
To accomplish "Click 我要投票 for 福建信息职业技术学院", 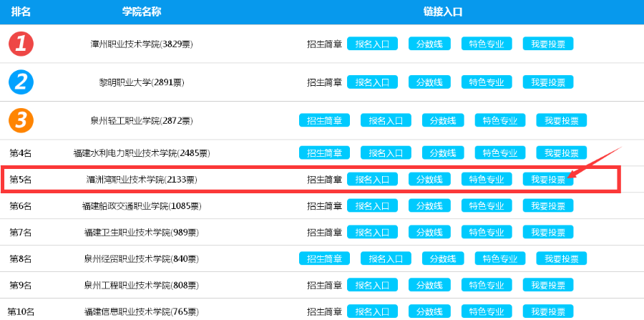I will pos(547,311).
